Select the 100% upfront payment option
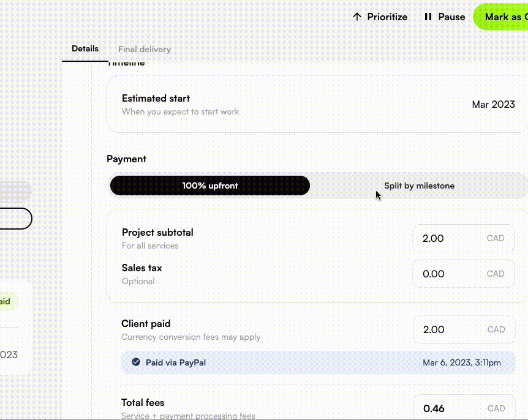 209,186
